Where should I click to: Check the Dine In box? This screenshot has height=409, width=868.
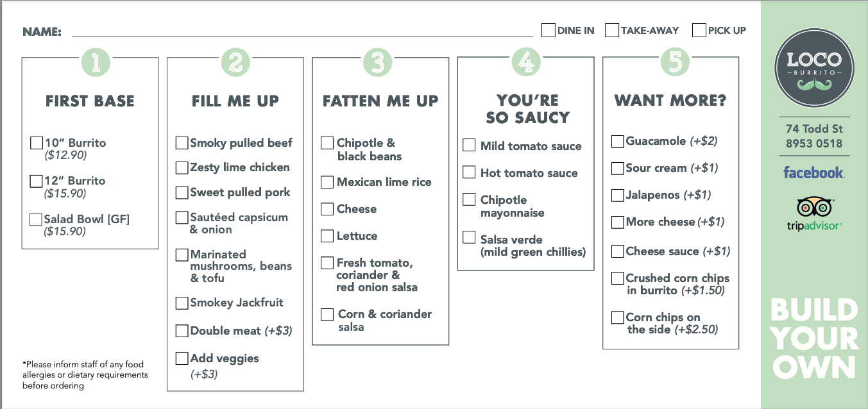549,30
